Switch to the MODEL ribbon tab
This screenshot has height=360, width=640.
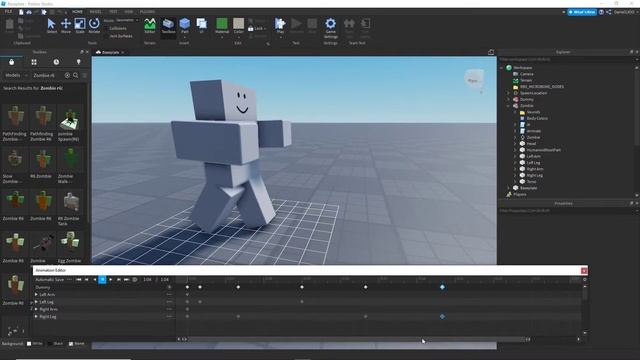(96, 12)
